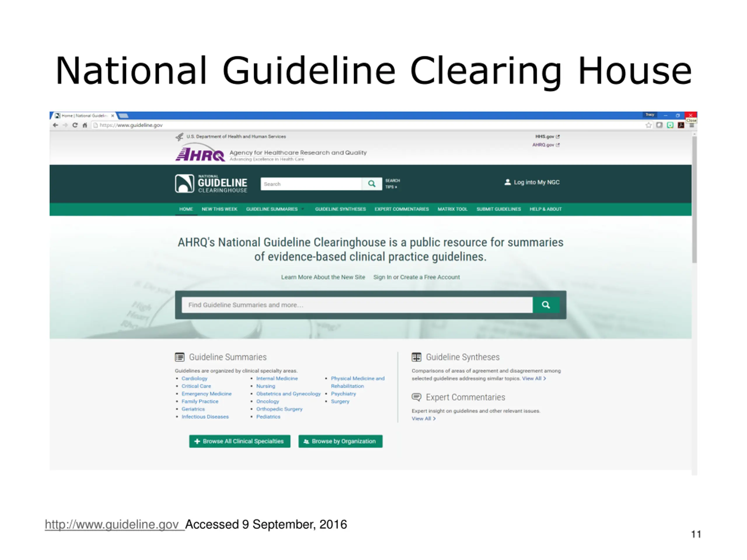Viewport: 747px width, 560px height.
Task: Open the Nursing specialty link
Action: 266,386
